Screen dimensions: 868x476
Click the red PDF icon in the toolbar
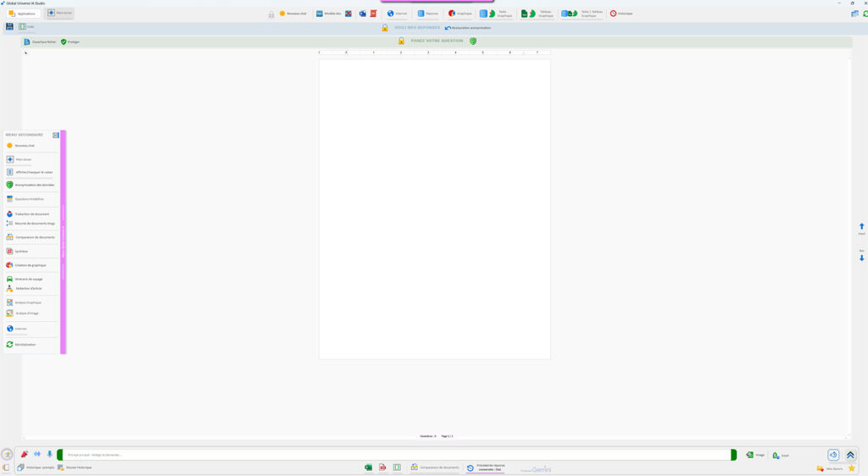tap(374, 14)
